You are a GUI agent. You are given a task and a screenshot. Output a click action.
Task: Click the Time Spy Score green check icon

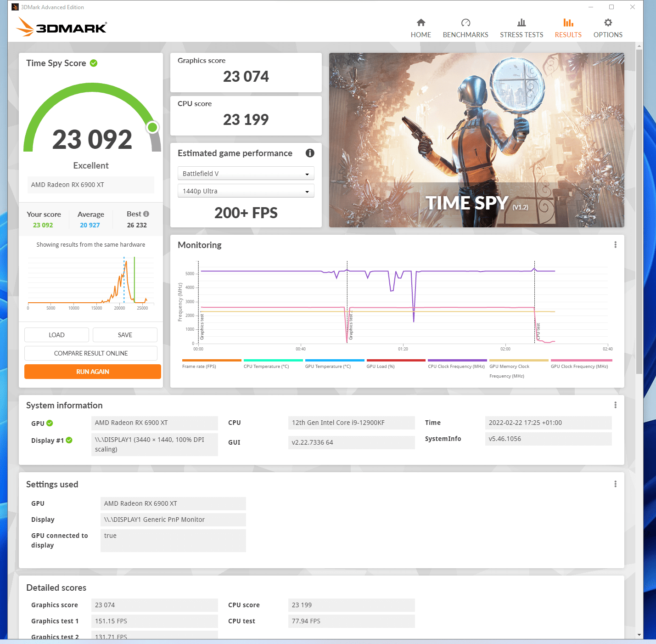point(94,63)
